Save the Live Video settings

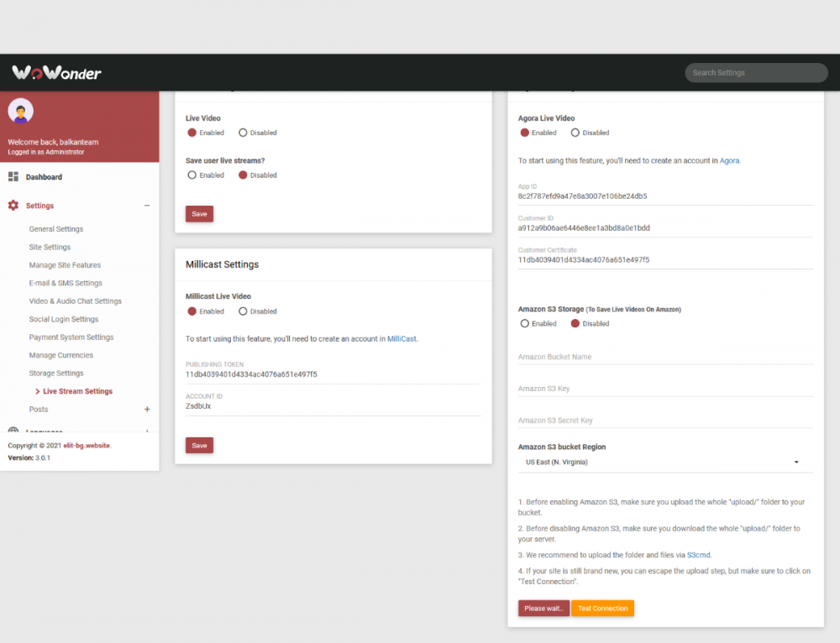coord(199,213)
